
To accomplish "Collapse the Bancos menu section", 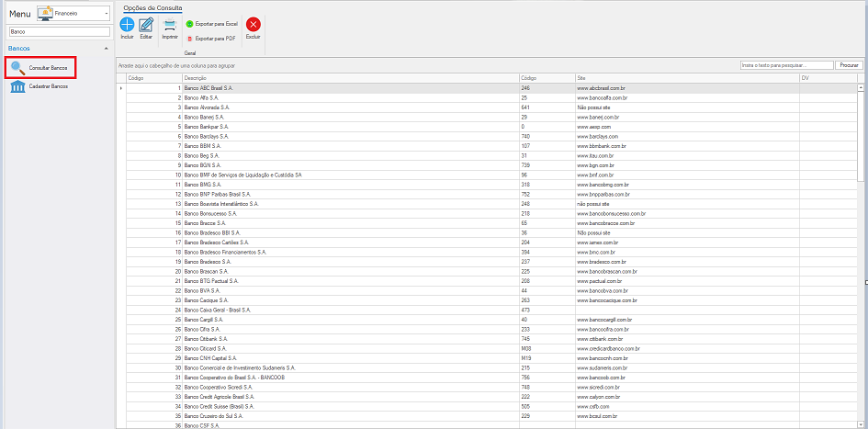I will tap(106, 49).
